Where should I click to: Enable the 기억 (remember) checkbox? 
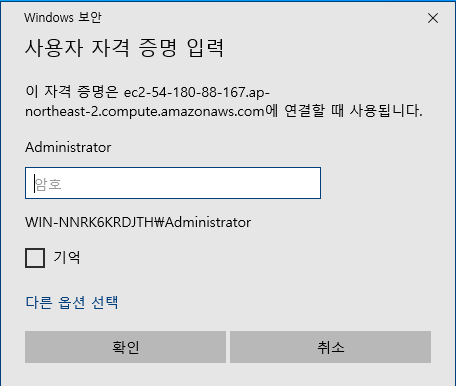coord(35,258)
